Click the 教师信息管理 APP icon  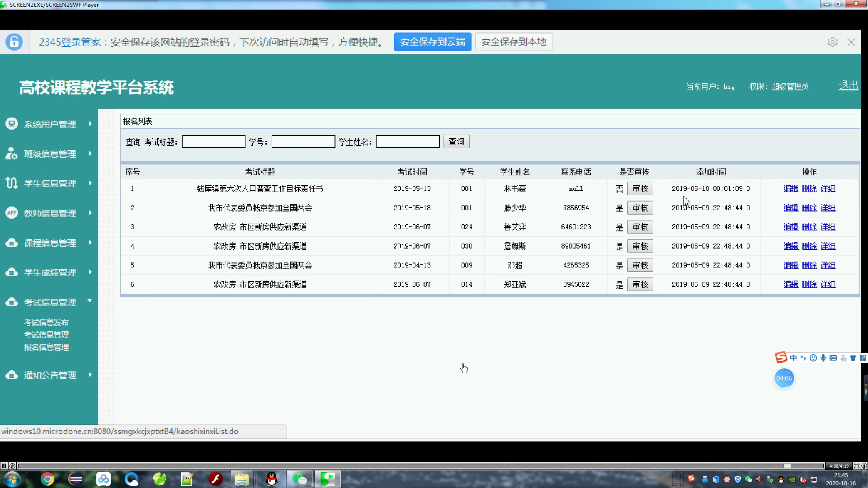[12, 213]
